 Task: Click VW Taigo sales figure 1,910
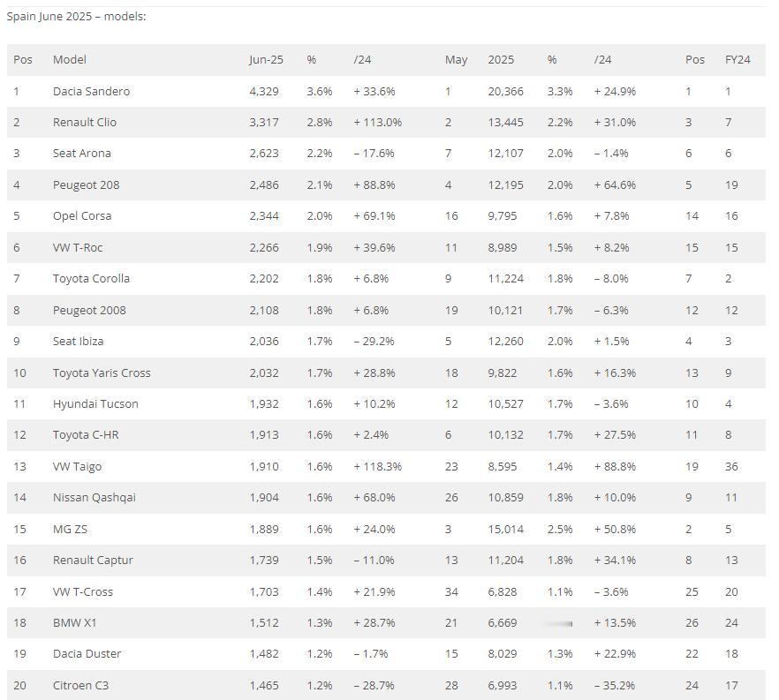264,467
